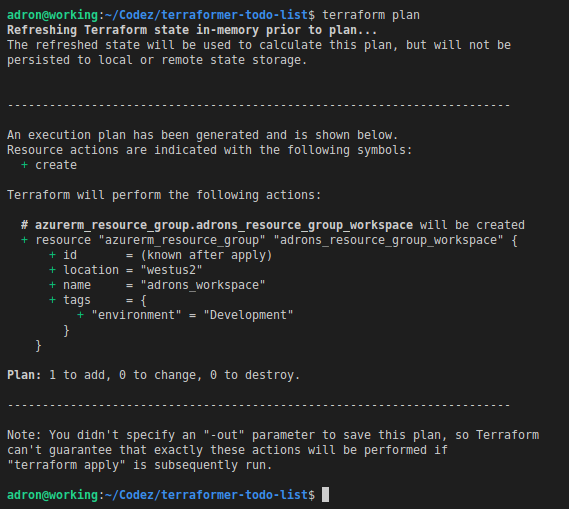Click the 'tags = {' line

[98, 300]
